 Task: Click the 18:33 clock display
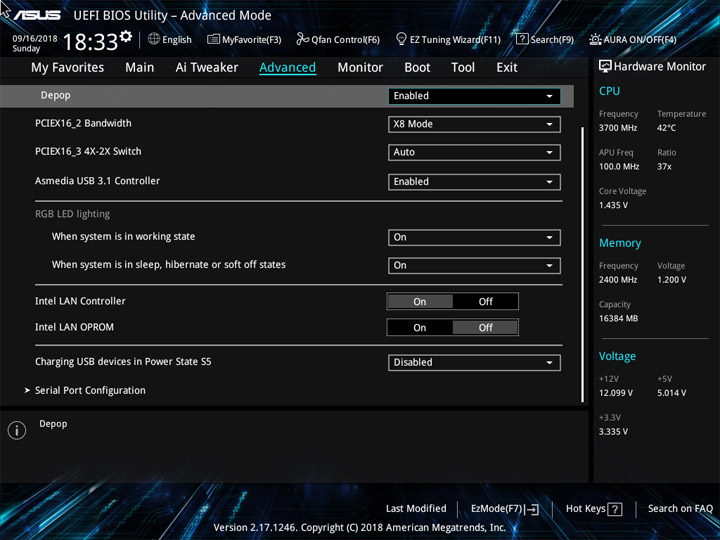point(90,42)
